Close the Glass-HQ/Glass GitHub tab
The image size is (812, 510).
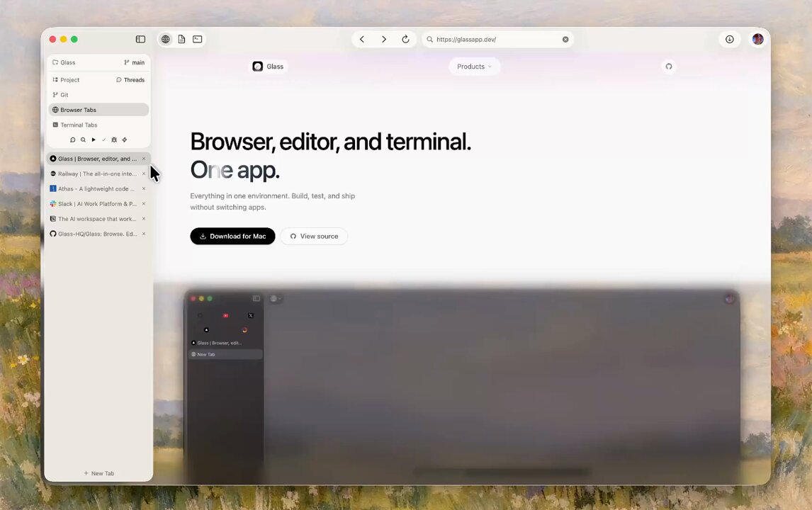(144, 234)
